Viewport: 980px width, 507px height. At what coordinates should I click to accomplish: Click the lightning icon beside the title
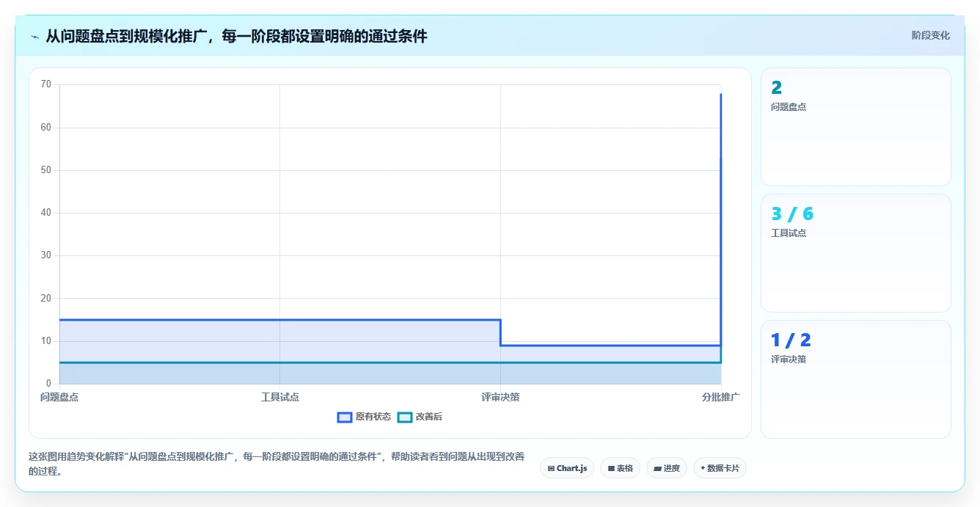(x=34, y=36)
